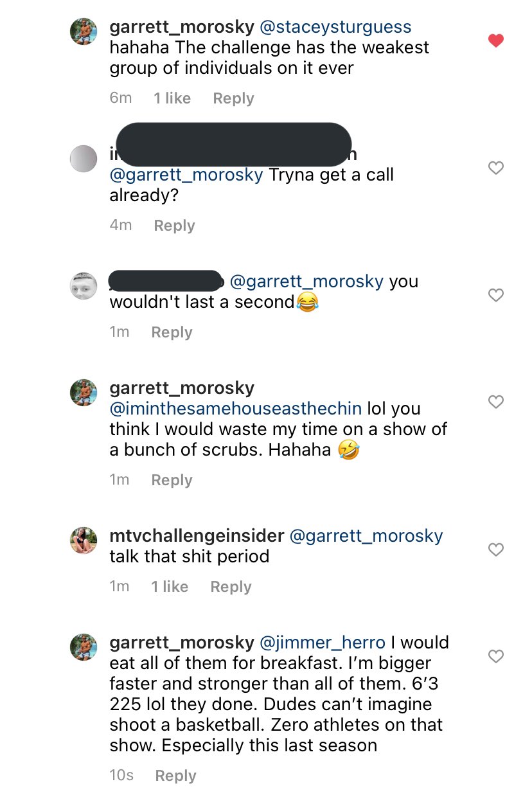
Task: Like the "Tryna get a call already?" comment
Action: pos(495,168)
